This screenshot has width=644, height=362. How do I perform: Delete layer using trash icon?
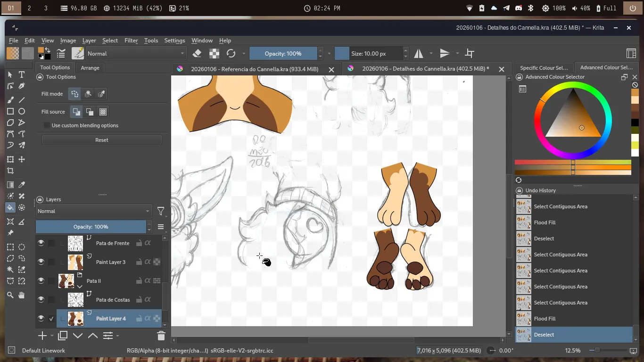click(161, 336)
